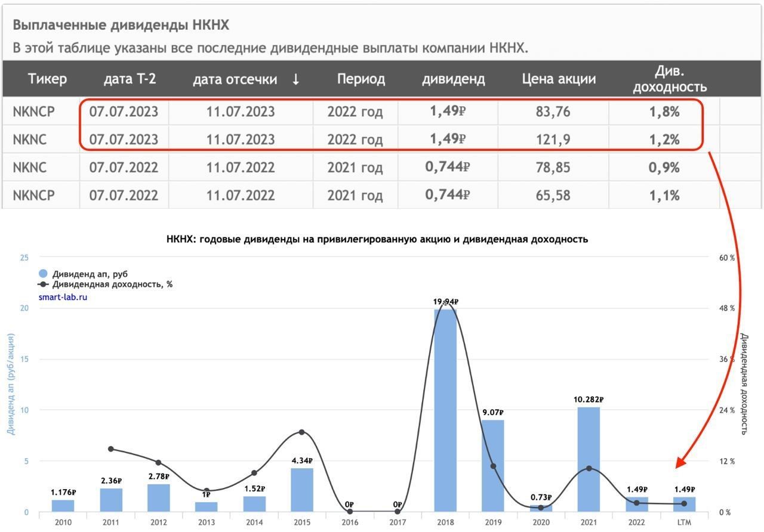This screenshot has height=532, width=764.
Task: Click yield cell 1,8%
Action: (664, 112)
